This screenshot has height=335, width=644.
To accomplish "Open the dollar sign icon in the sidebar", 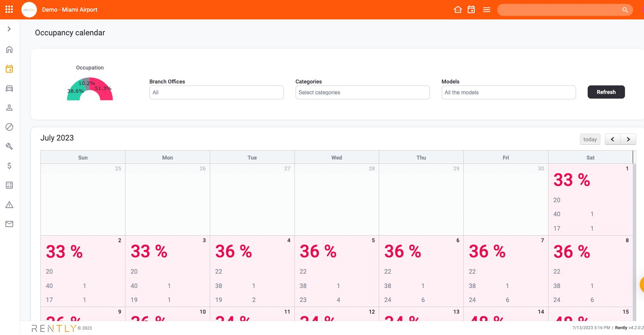I will click(9, 166).
